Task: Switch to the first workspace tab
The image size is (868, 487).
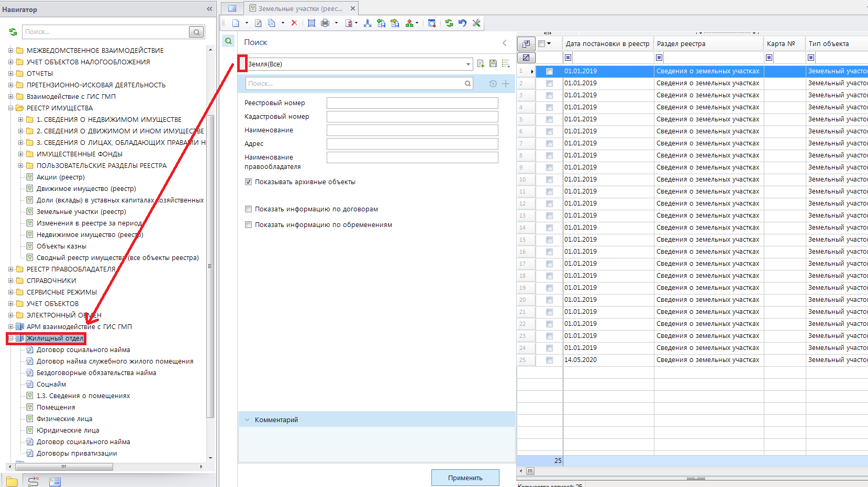Action: point(232,8)
